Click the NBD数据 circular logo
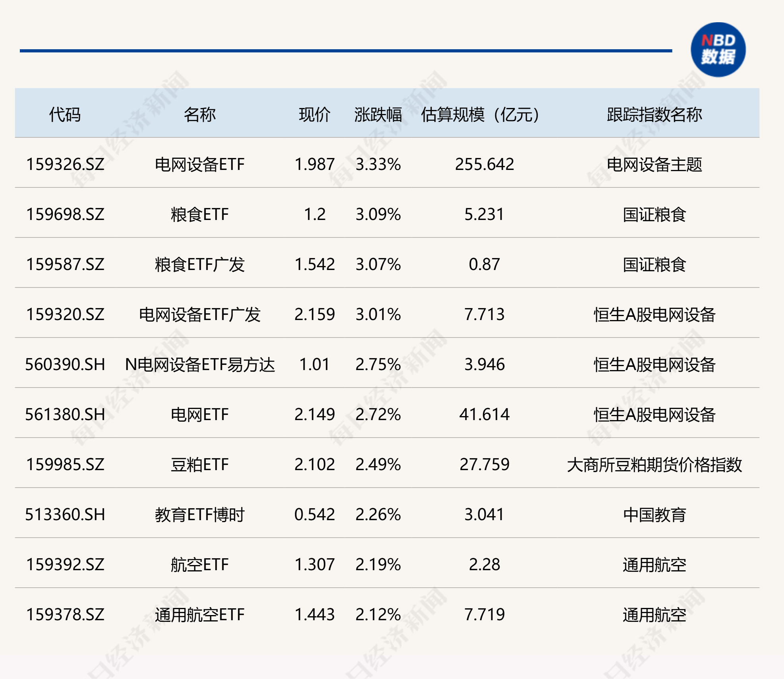 pyautogui.click(x=718, y=50)
